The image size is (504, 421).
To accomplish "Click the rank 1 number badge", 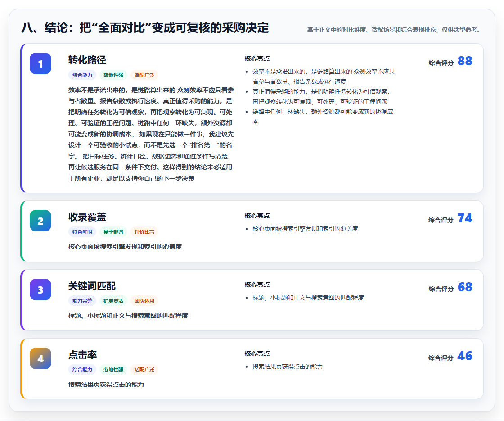I will (x=40, y=63).
